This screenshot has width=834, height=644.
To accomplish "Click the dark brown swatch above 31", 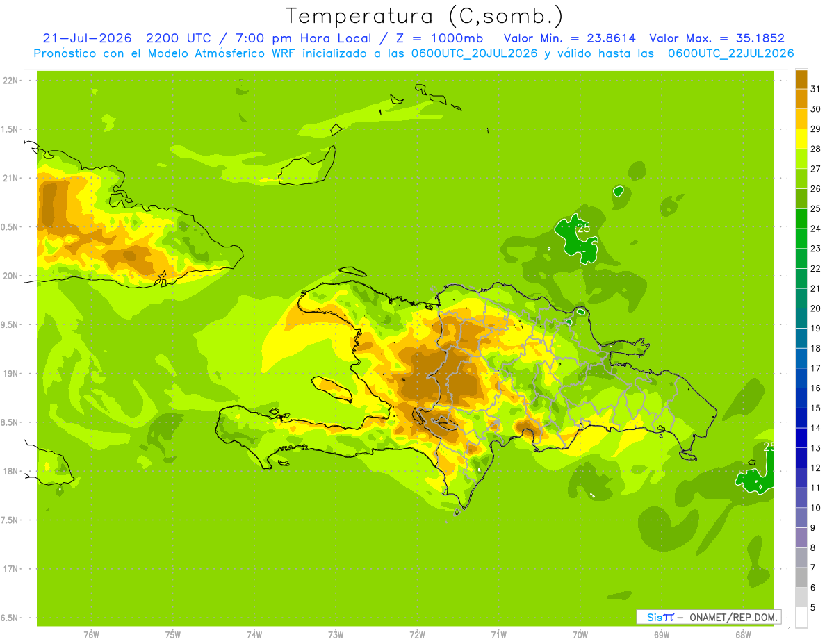I will pyautogui.click(x=801, y=79).
